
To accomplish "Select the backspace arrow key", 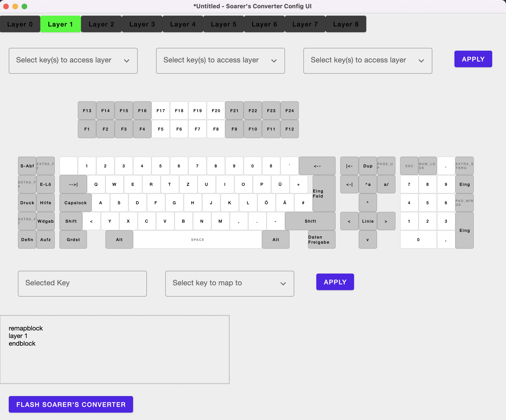I will pos(317,166).
